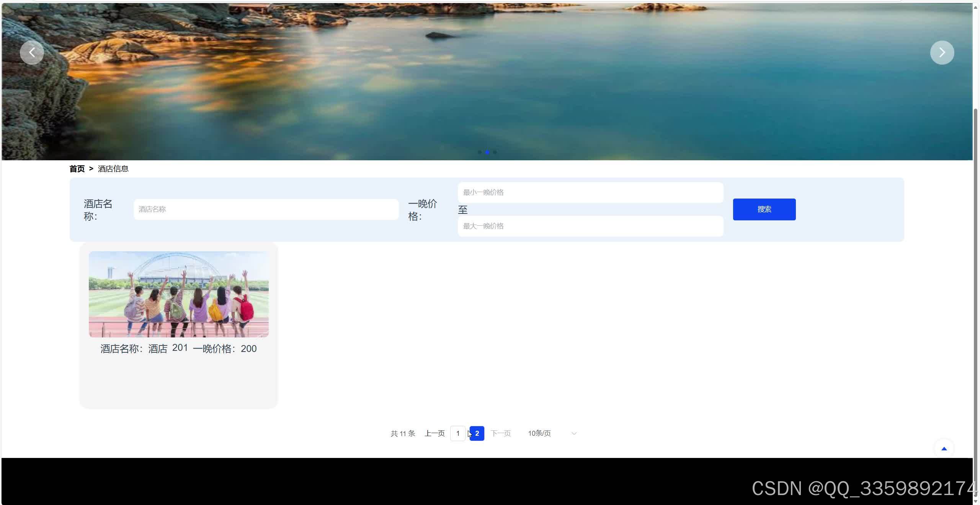The image size is (980, 505).
Task: Click the hotel name 酒店 201 text
Action: [x=168, y=349]
